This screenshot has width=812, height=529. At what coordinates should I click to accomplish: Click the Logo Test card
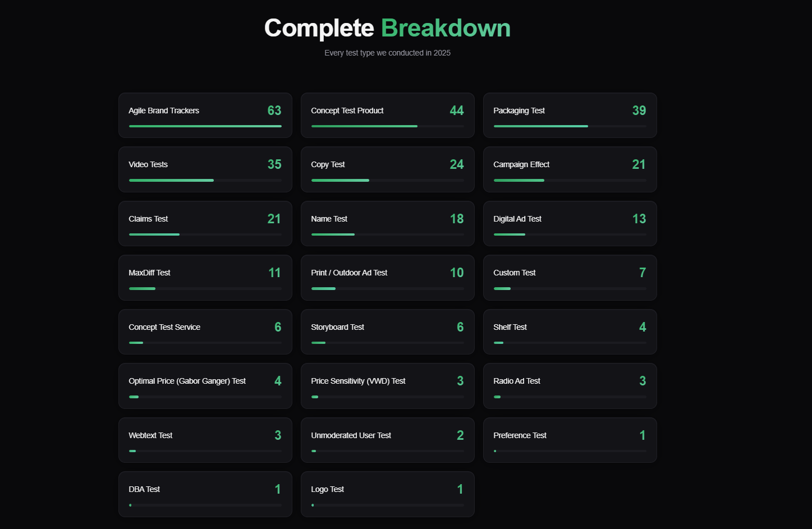(x=387, y=494)
